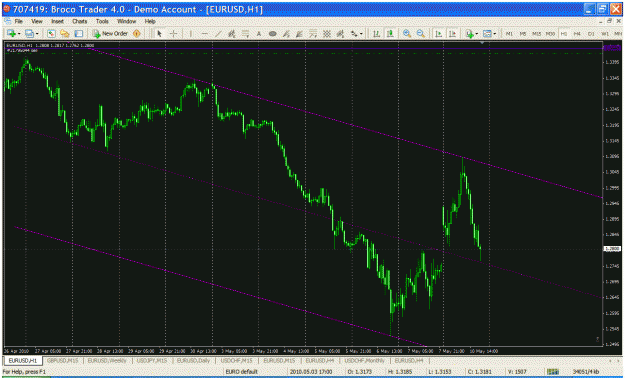This screenshot has height=378, width=625.
Task: Select the Crosshair tool
Action: click(x=173, y=33)
